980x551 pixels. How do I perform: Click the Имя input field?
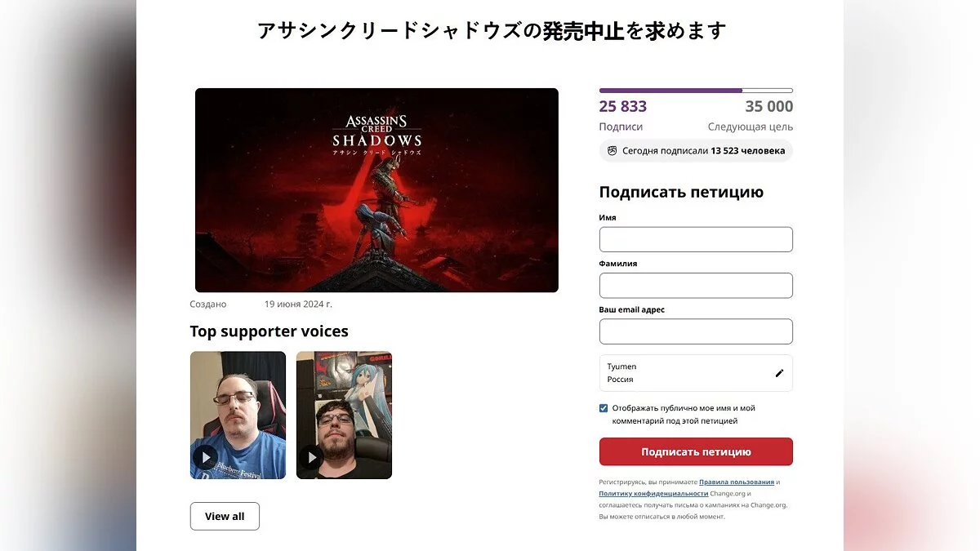point(696,239)
